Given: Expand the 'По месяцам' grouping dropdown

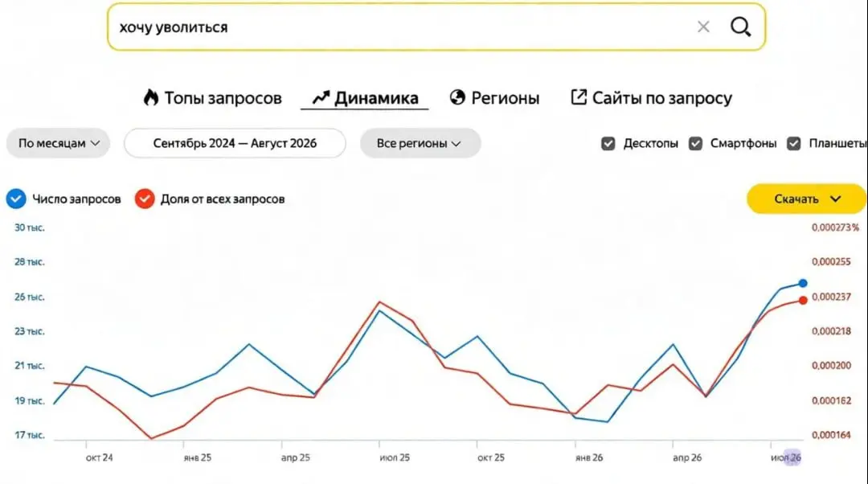Looking at the screenshot, I should [58, 143].
